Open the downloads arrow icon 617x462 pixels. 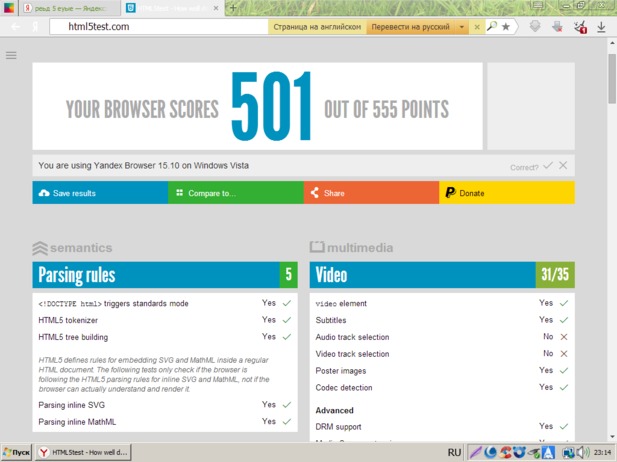tap(601, 27)
